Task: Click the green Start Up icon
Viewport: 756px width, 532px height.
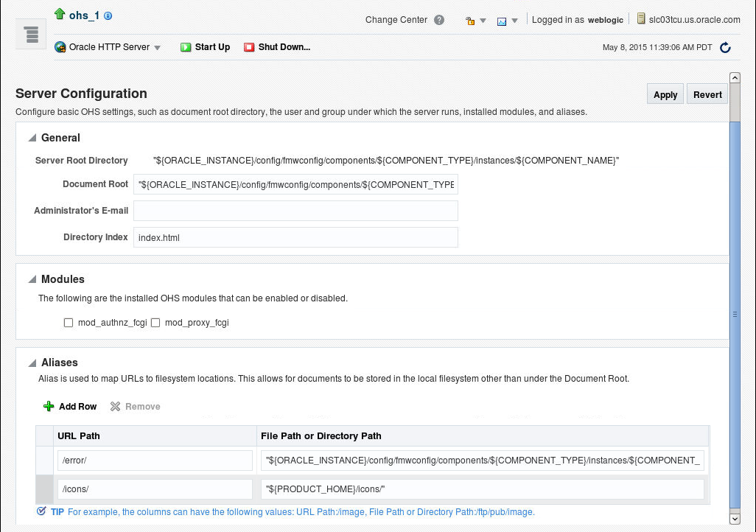Action: pyautogui.click(x=186, y=47)
